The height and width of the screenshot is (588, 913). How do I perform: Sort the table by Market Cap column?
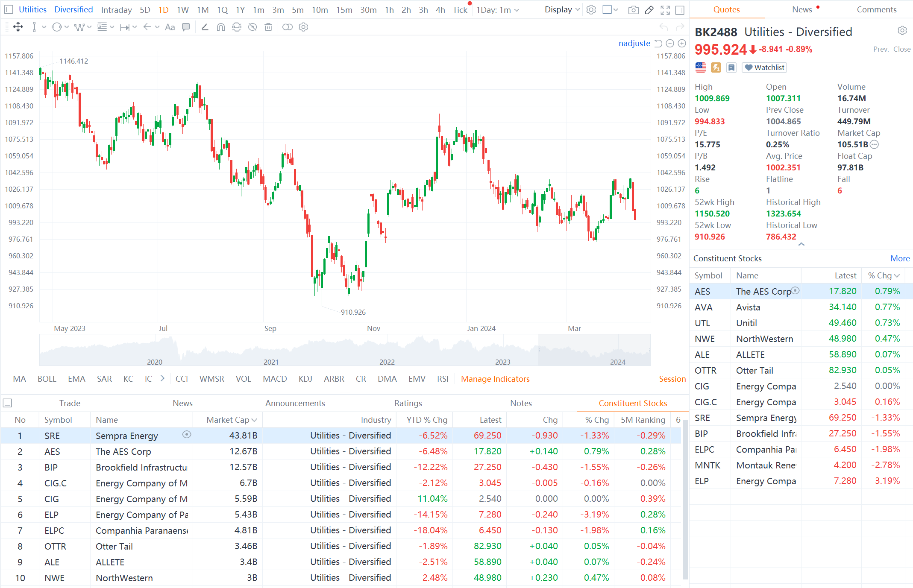click(x=231, y=420)
